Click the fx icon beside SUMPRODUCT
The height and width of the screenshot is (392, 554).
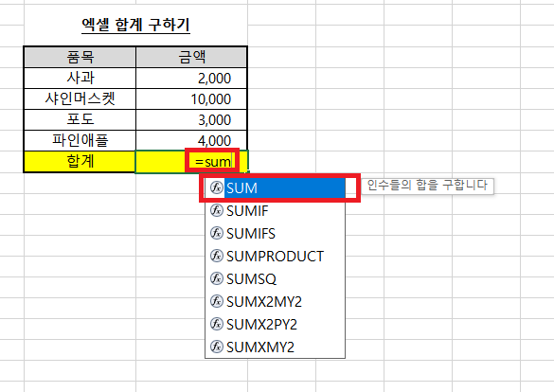(x=217, y=256)
